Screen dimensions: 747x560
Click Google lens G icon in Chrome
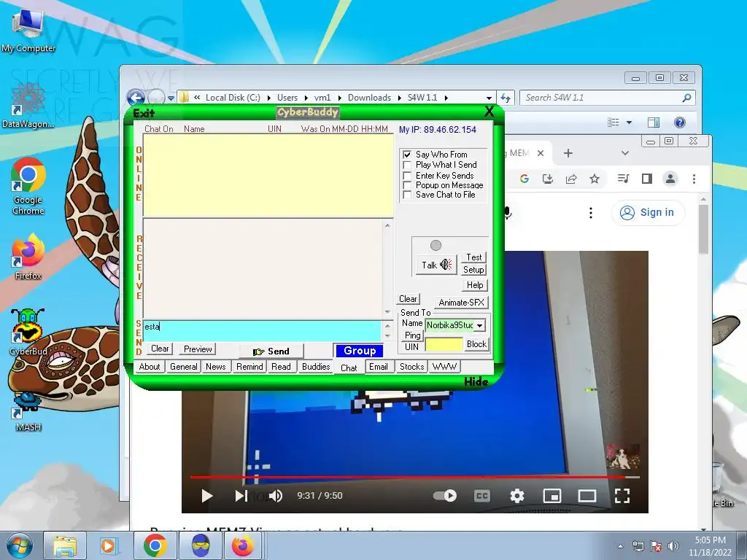coord(525,179)
